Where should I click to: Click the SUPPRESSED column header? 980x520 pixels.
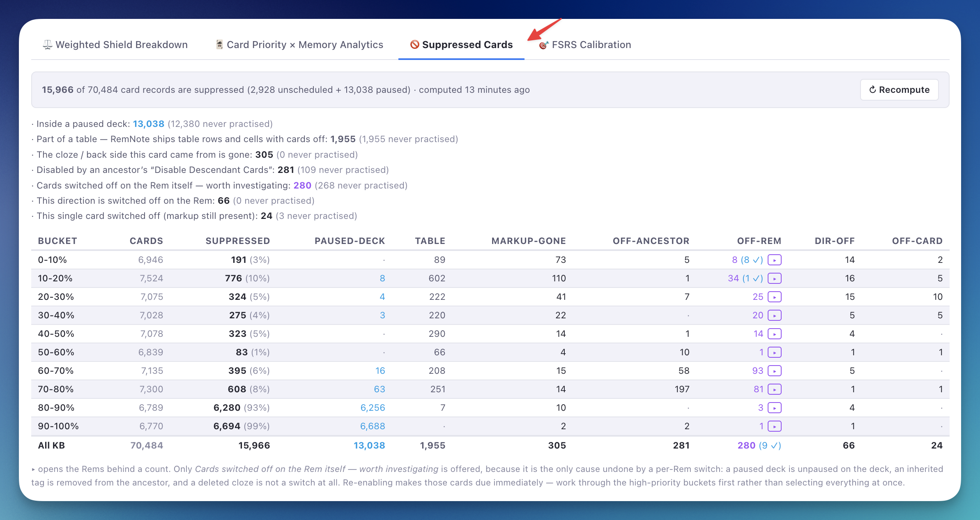pos(238,241)
